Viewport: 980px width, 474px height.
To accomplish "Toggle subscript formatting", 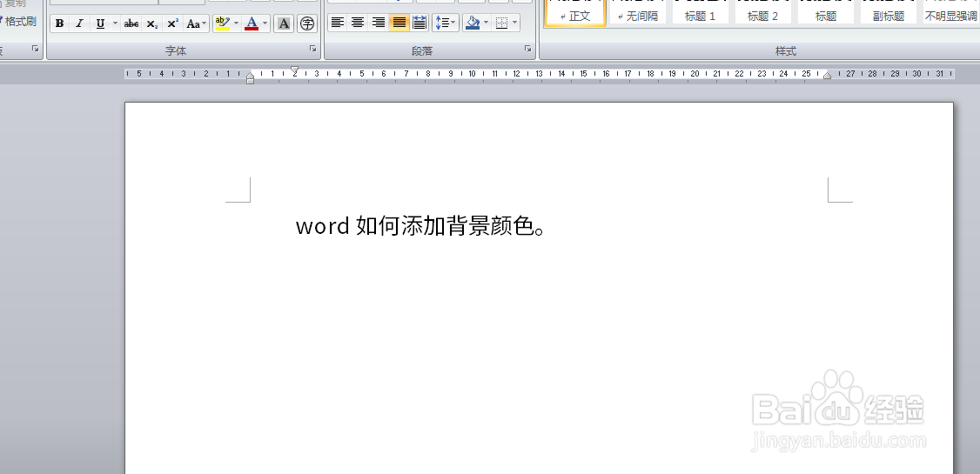I will pyautogui.click(x=152, y=23).
